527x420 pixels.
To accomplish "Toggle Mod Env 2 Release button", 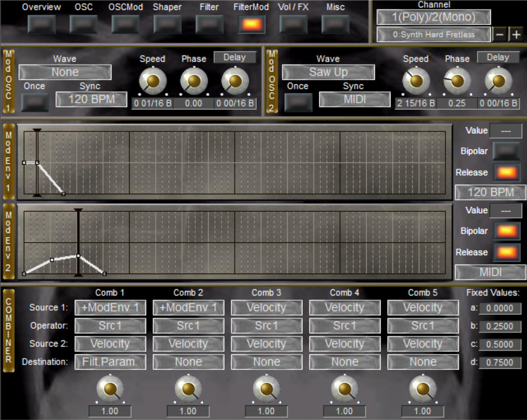I will [507, 253].
